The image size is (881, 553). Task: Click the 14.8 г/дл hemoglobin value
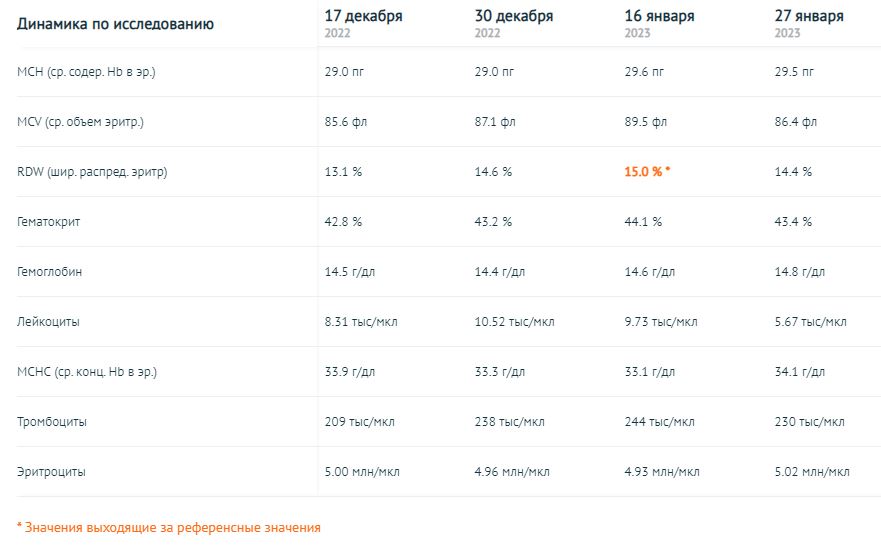pyautogui.click(x=799, y=272)
